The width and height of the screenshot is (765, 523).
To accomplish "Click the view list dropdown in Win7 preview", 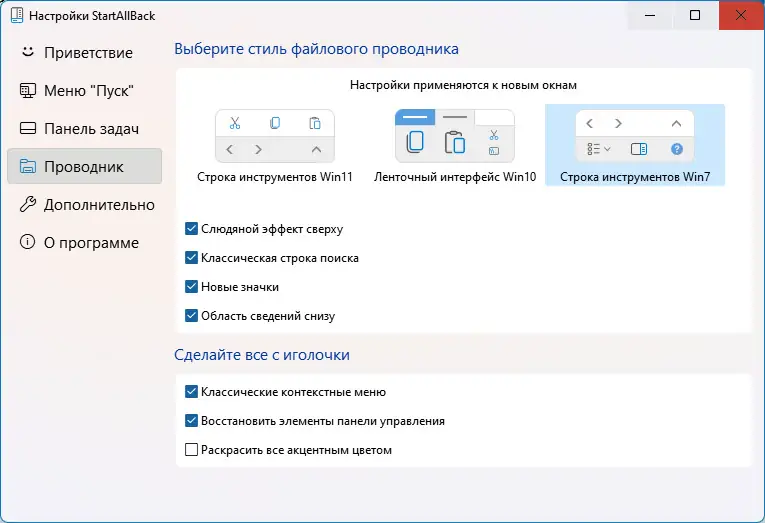I will click(x=599, y=149).
